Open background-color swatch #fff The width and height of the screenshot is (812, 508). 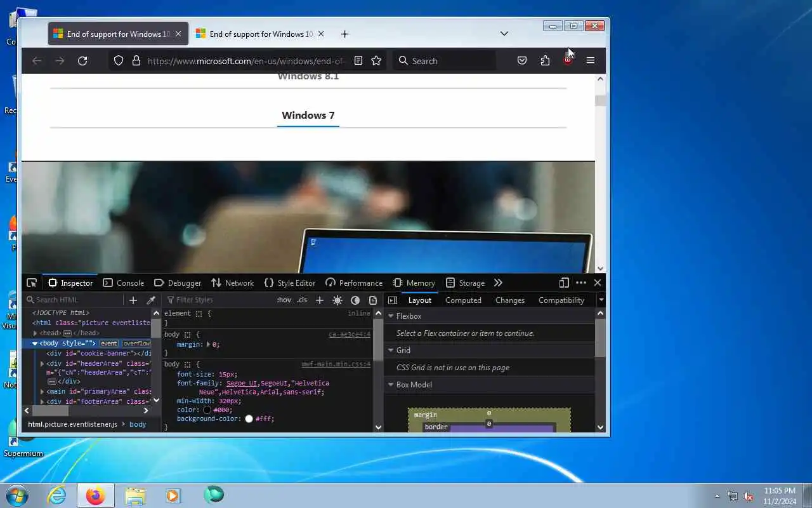coord(249,419)
